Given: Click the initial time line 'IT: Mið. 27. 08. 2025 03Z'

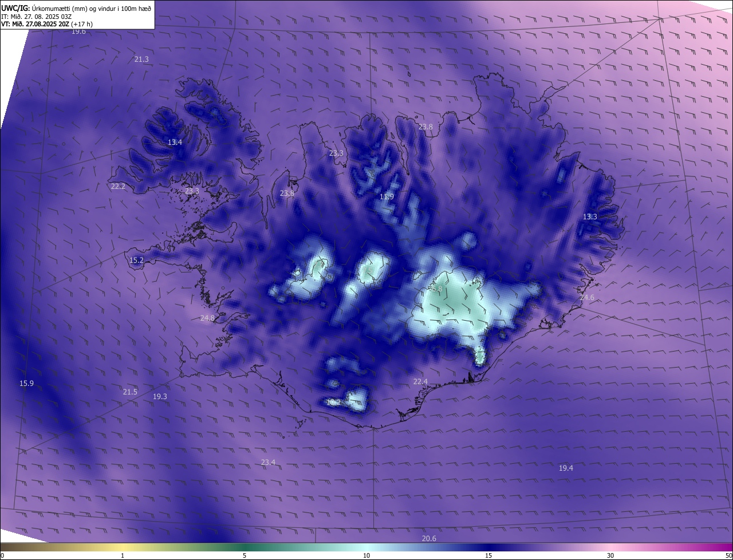Looking at the screenshot, I should pyautogui.click(x=36, y=16).
